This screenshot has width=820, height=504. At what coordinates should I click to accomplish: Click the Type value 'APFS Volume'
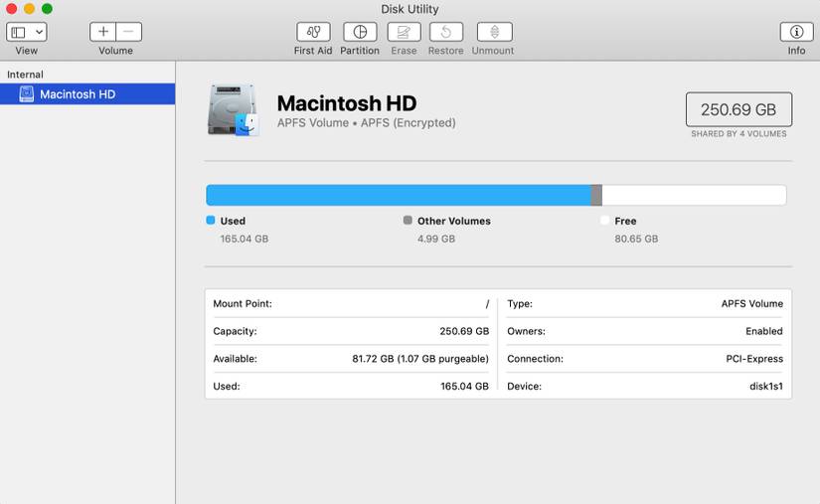pos(752,304)
